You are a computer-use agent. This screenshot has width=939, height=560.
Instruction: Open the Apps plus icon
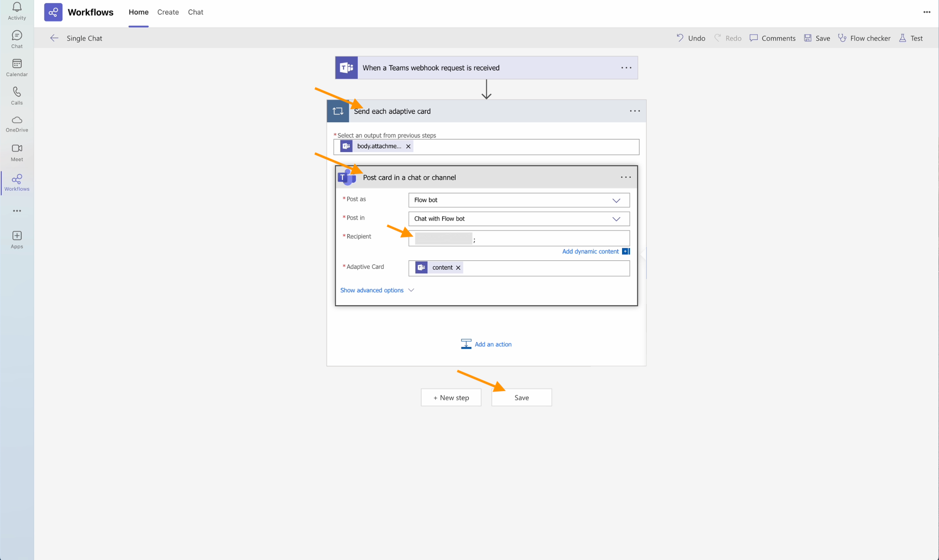[x=17, y=236]
